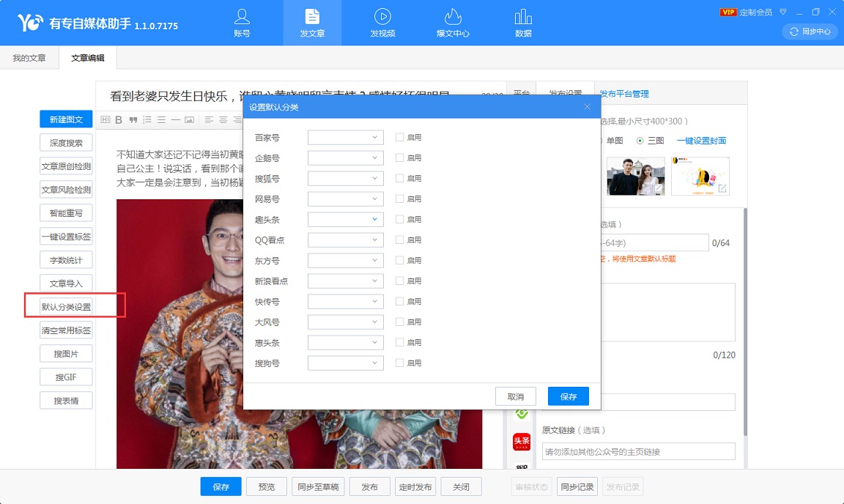Open the 大风号 category dropdown
The height and width of the screenshot is (504, 844).
(346, 322)
